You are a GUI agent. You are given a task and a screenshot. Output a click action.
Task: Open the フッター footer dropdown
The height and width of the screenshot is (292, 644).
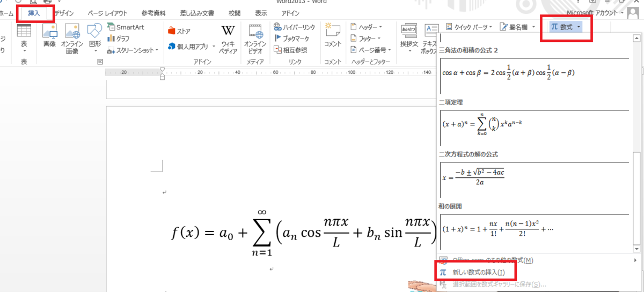click(367, 38)
